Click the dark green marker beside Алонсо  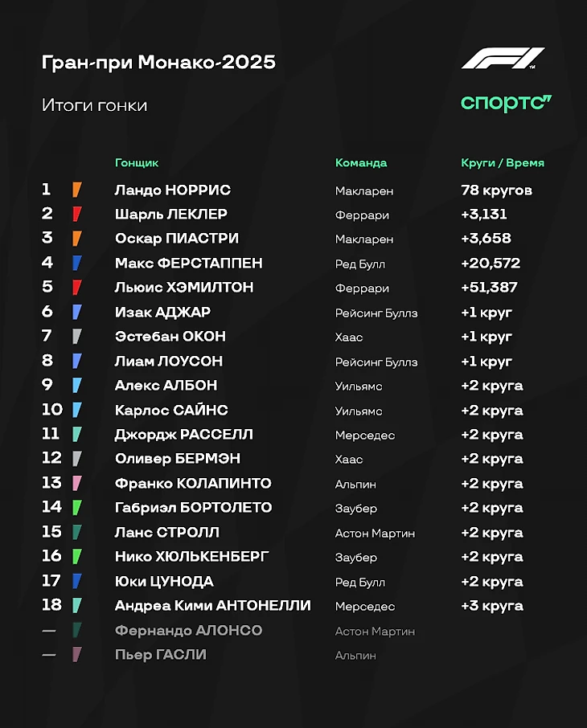click(77, 630)
